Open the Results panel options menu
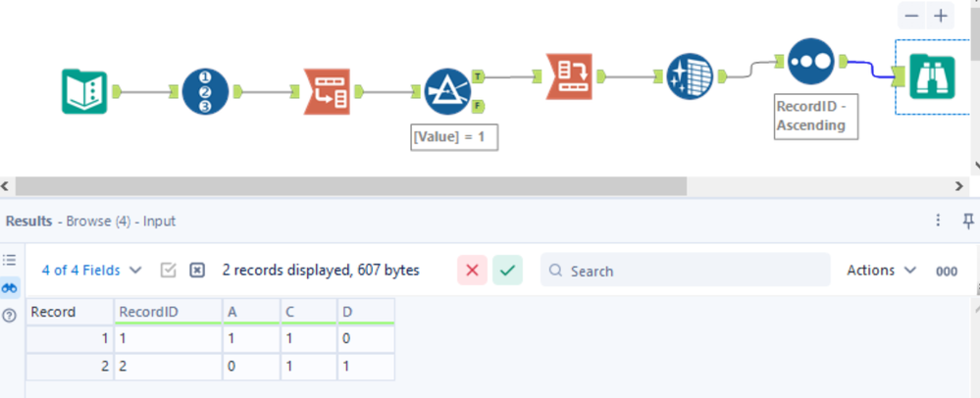Viewport: 980px width, 398px height. pyautogui.click(x=938, y=220)
